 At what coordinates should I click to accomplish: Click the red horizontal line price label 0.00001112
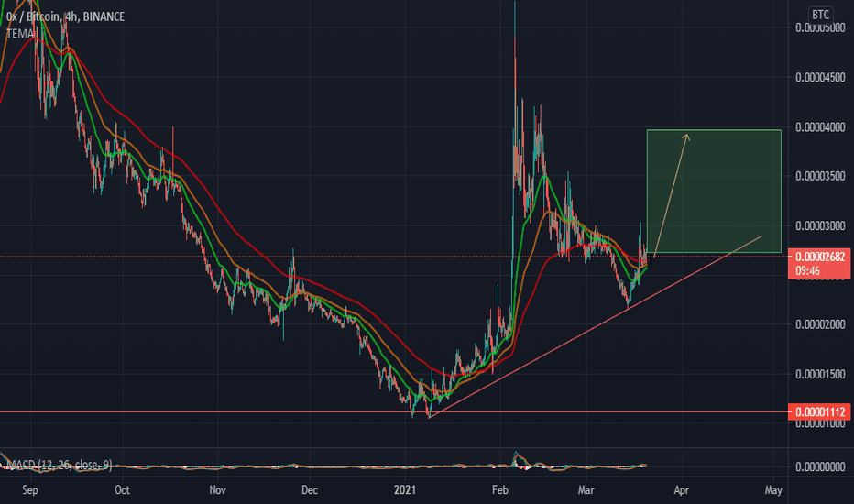pos(820,412)
